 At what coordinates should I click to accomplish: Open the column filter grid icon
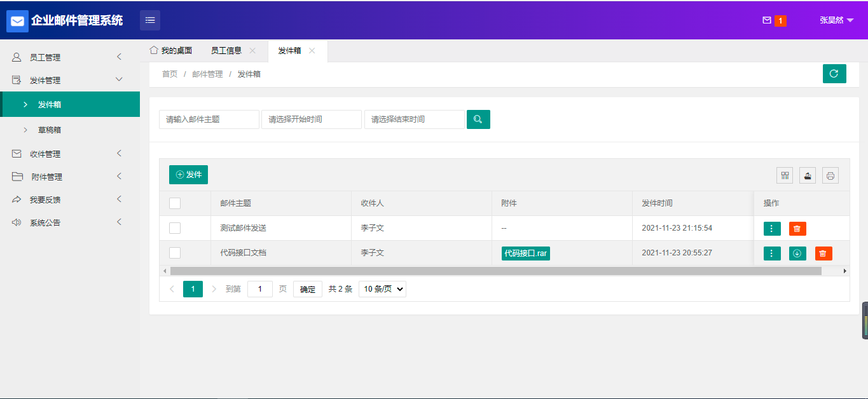click(785, 175)
